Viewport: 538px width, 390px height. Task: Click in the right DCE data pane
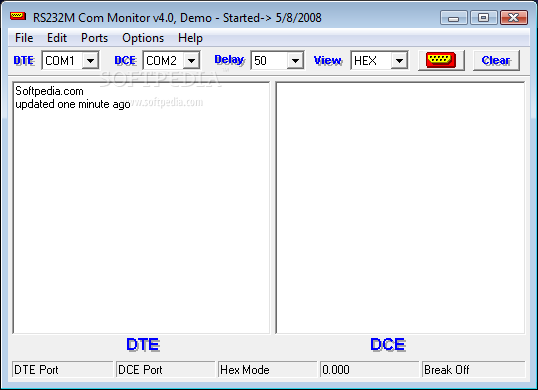[x=400, y=208]
